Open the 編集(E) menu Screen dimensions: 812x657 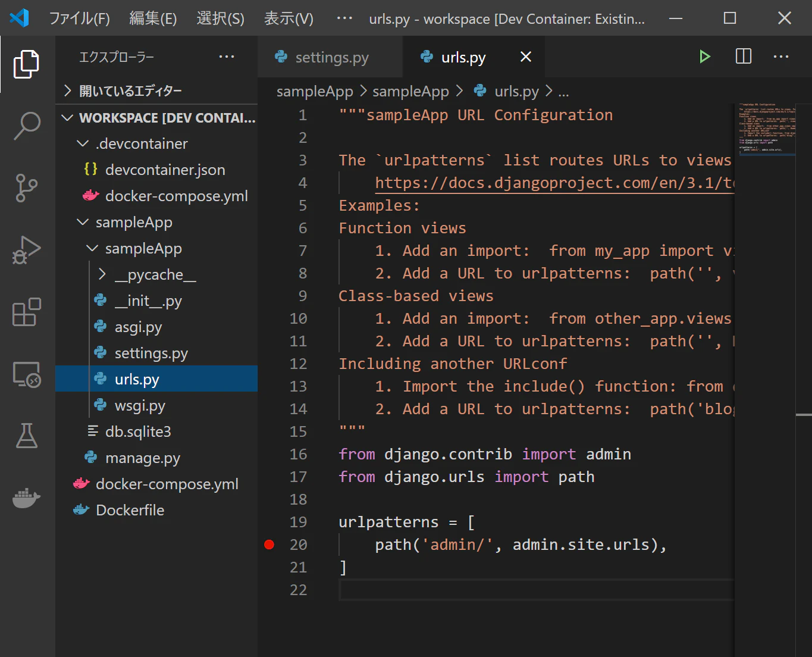tap(153, 18)
